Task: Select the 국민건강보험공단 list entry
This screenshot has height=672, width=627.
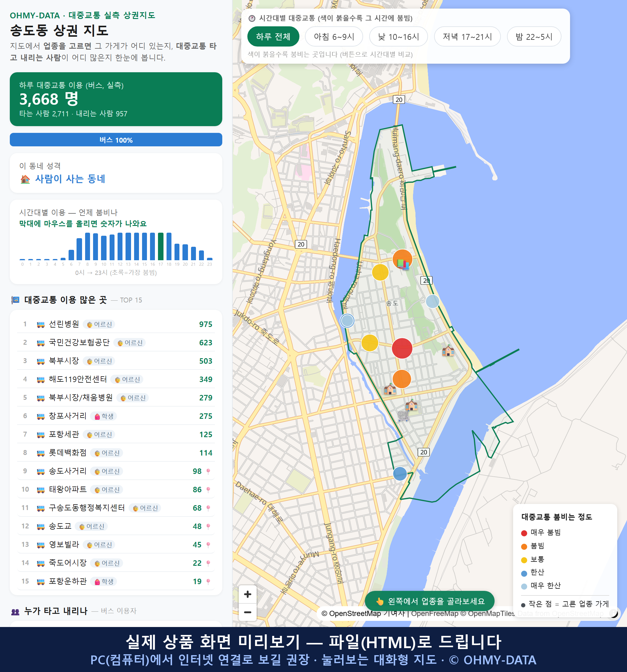Action: pyautogui.click(x=116, y=343)
